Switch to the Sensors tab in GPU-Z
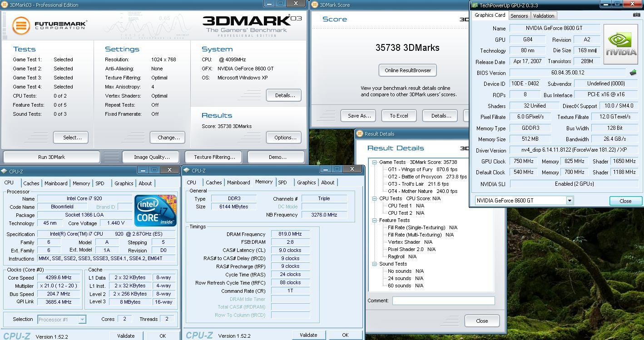 tap(519, 15)
